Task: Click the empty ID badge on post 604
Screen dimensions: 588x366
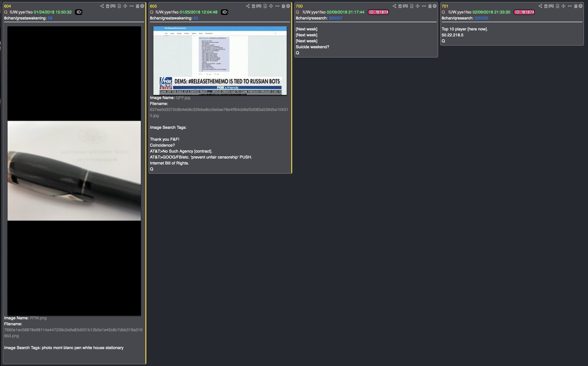Action: click(79, 12)
